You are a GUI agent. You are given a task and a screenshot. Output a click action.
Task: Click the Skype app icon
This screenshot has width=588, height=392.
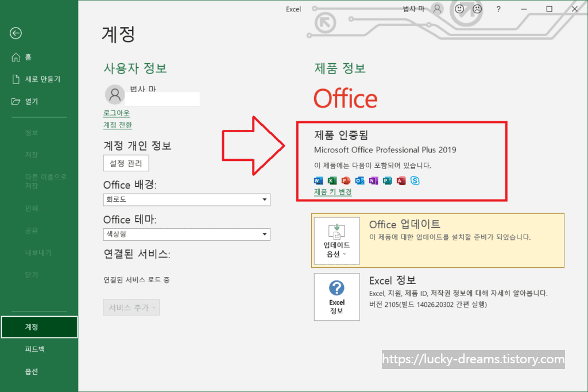point(415,180)
